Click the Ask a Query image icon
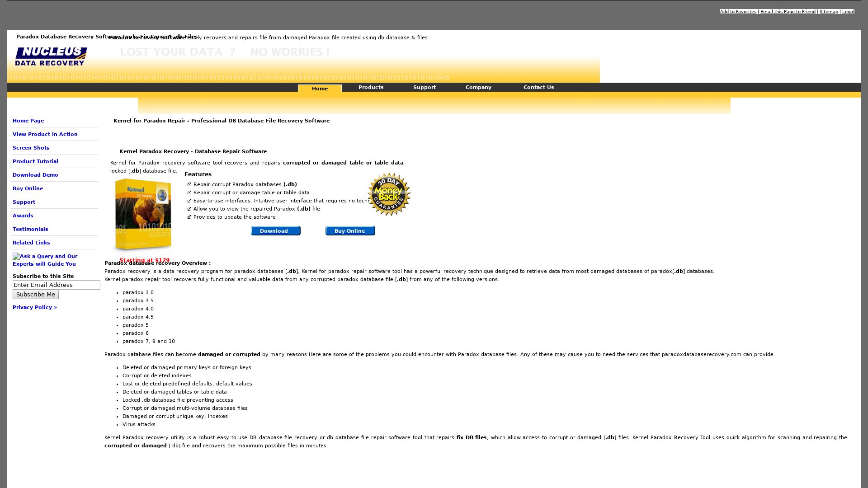 (x=16, y=256)
